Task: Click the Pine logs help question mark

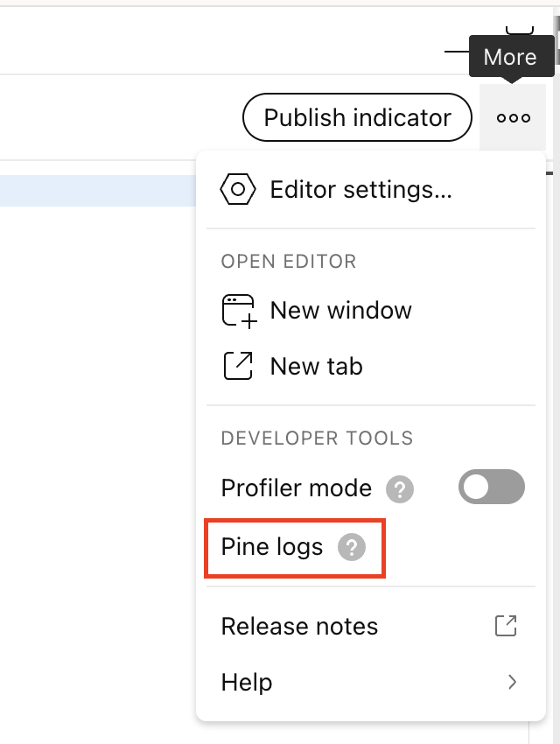Action: pos(352,548)
